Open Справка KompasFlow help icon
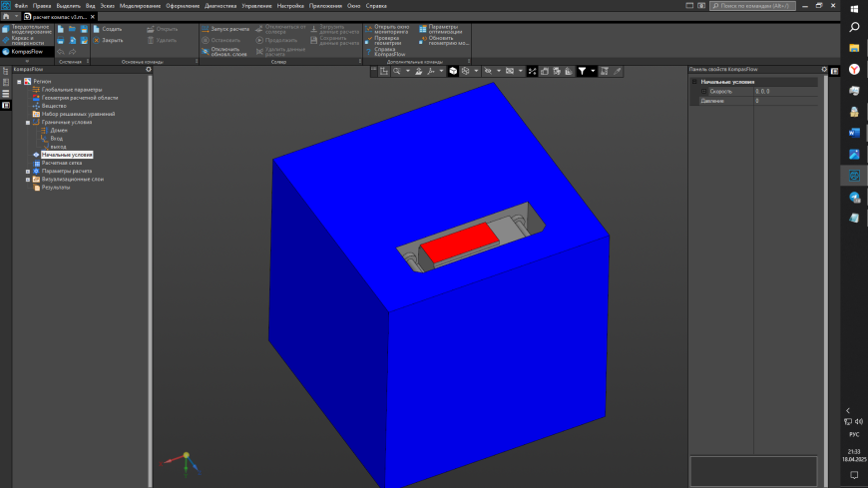 point(369,52)
